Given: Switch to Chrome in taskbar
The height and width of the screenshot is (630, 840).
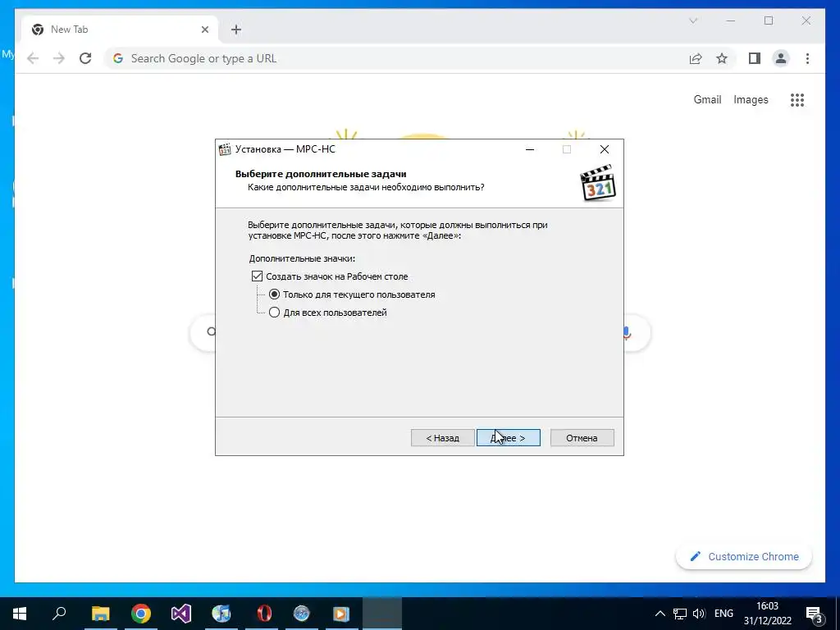Looking at the screenshot, I should (x=141, y=614).
